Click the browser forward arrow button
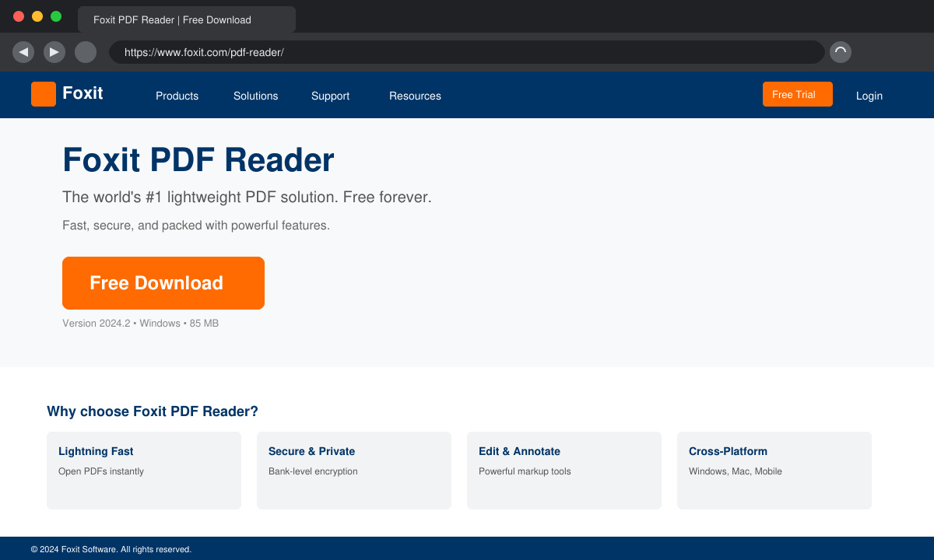934x560 pixels. point(54,52)
